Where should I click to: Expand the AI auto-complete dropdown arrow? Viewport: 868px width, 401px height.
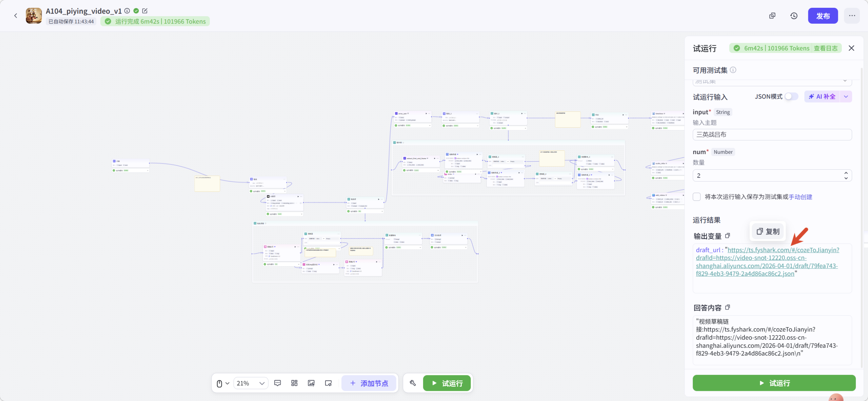(846, 97)
